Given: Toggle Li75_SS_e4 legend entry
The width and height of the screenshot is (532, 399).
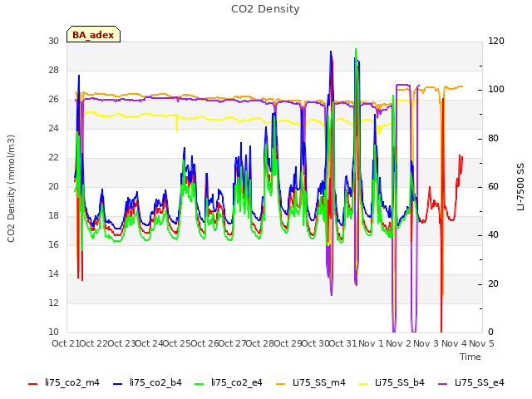Looking at the screenshot, I should pyautogui.click(x=471, y=382).
